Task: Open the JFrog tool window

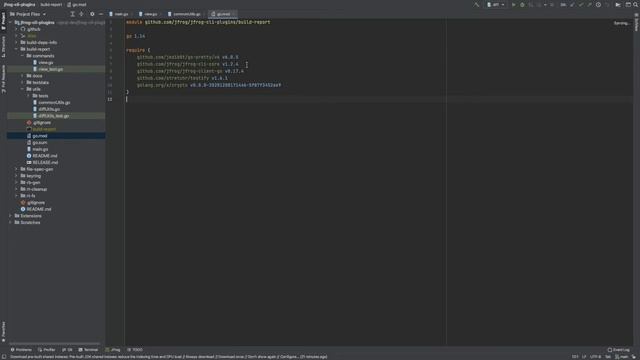Action: click(x=113, y=350)
